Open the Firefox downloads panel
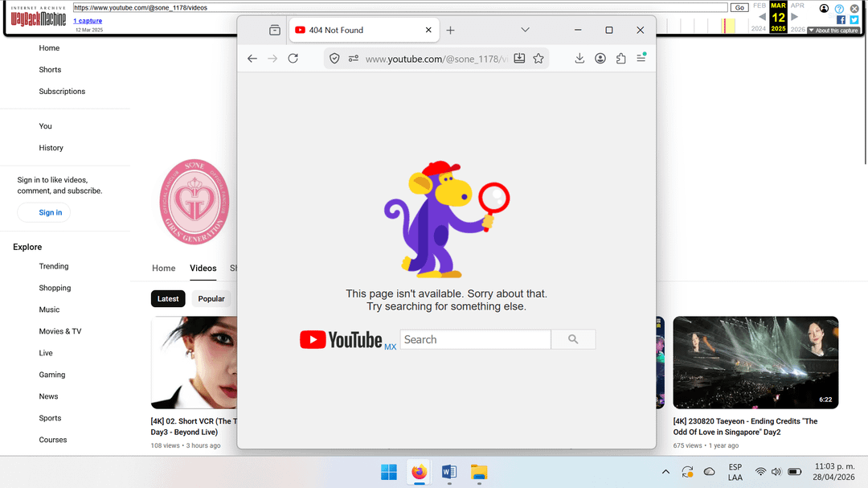The width and height of the screenshot is (868, 488). 579,59
